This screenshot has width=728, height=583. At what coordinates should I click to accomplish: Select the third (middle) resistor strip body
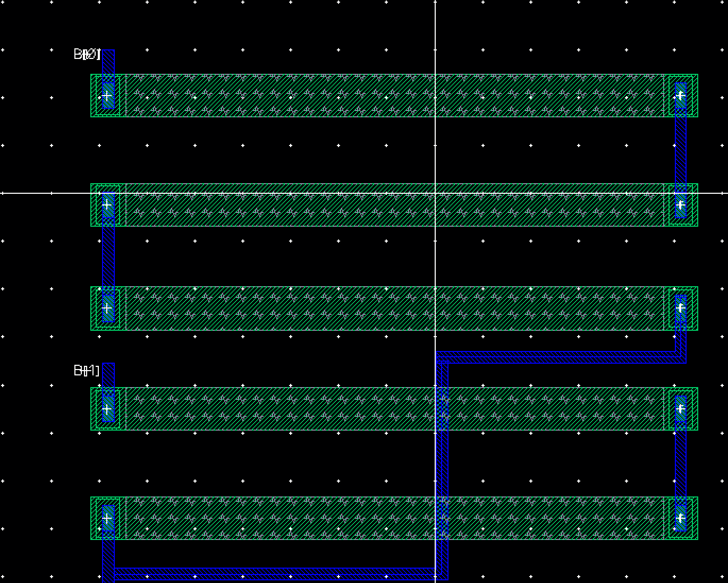394,308
